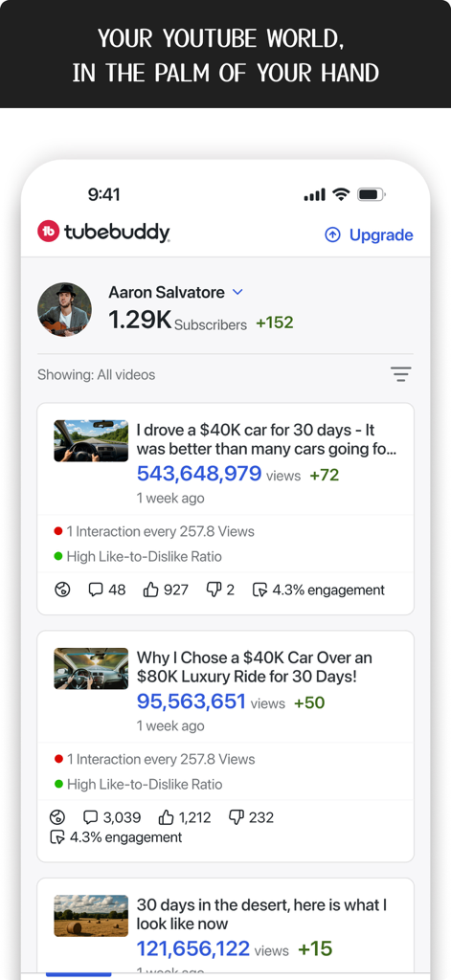Click the +72 views gain
This screenshot has height=980, width=451.
324,475
